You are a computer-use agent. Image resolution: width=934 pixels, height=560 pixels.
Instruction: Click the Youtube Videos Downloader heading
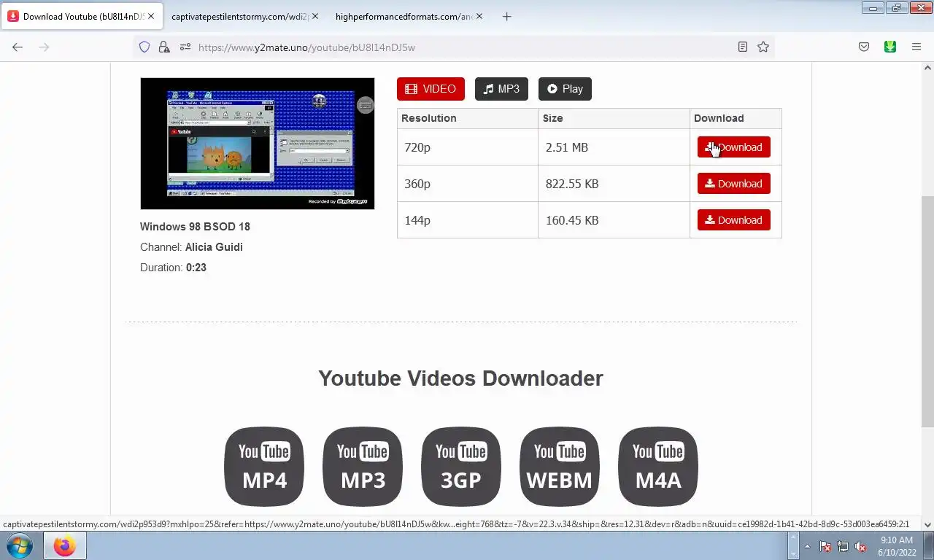[460, 378]
